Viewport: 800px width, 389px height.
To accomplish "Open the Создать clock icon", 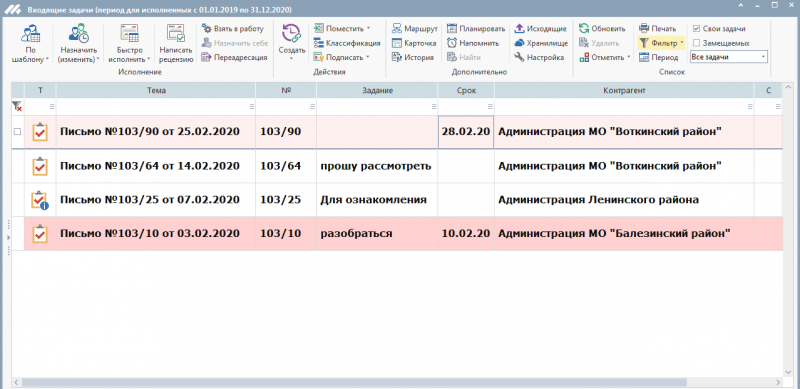I will click(x=292, y=34).
